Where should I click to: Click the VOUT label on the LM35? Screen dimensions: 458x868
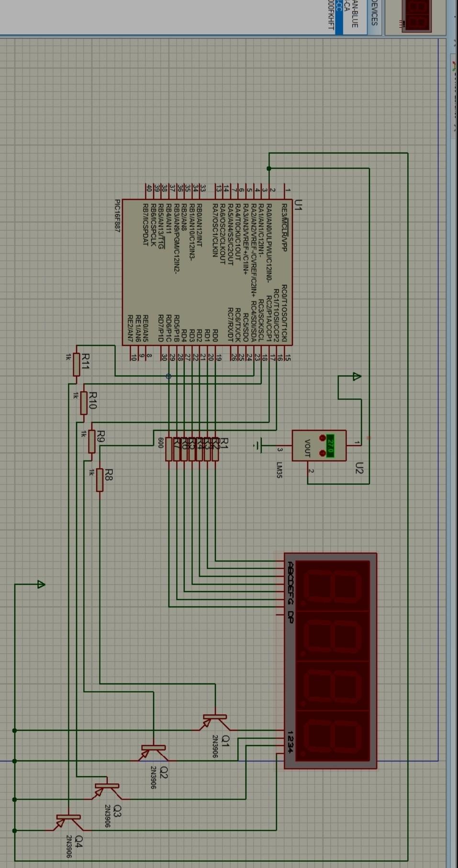coord(307,448)
